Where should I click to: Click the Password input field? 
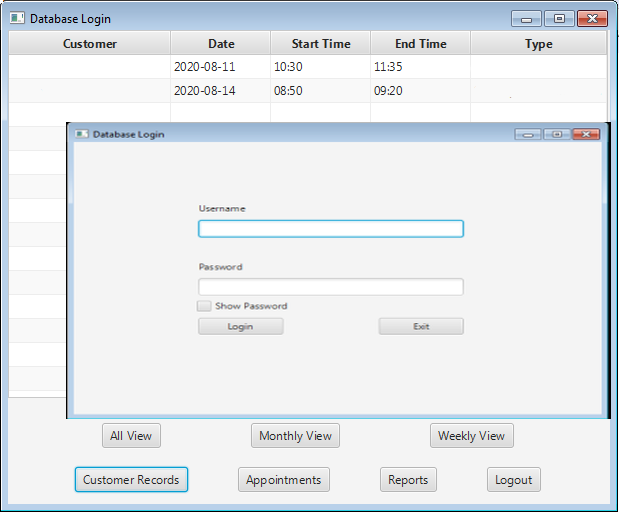pos(330,287)
